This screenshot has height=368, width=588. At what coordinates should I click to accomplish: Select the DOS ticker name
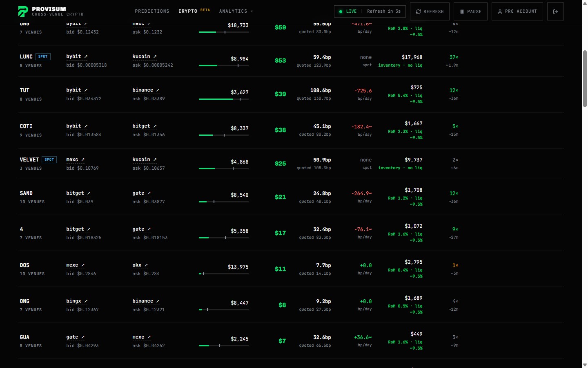pyautogui.click(x=24, y=265)
